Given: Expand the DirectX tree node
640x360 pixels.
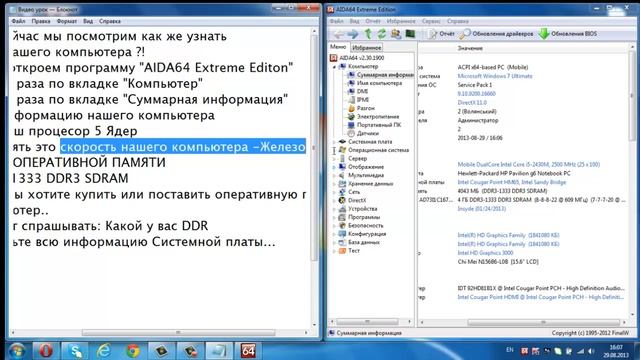Looking at the screenshot, I should coord(334,200).
